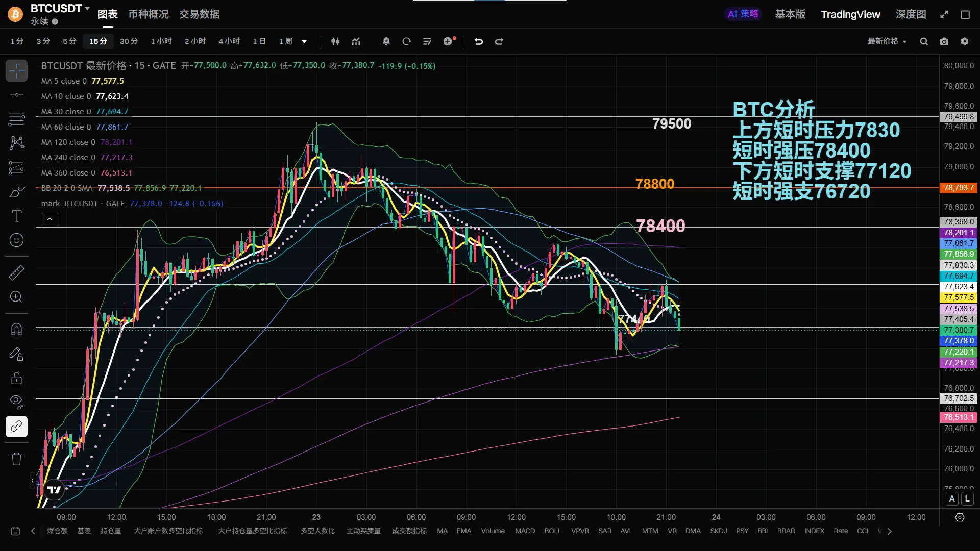980x551 pixels.
Task: Click the candlestick chart style icon
Action: 335,41
